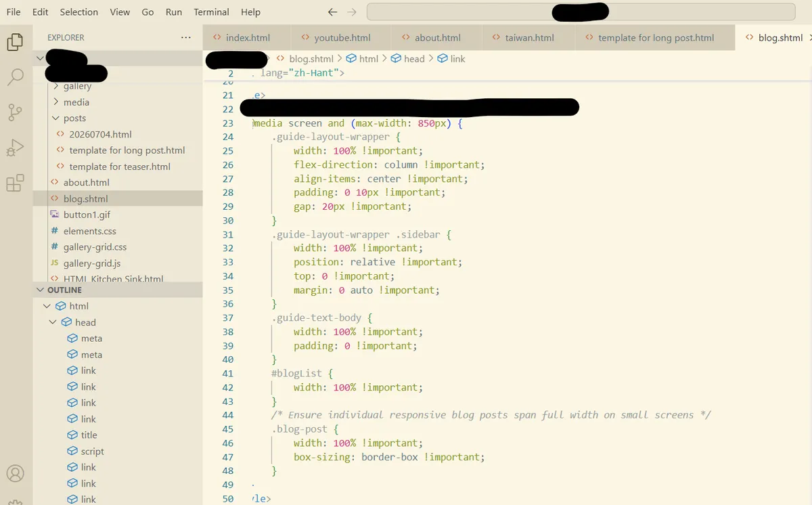Click html in the breadcrumb path
The height and width of the screenshot is (505, 812).
(x=369, y=59)
